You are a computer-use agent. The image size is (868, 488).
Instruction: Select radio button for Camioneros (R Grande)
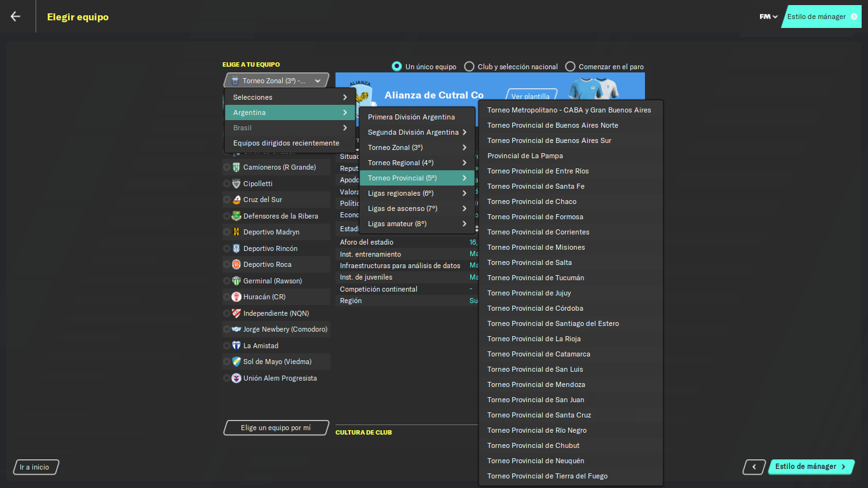click(227, 167)
